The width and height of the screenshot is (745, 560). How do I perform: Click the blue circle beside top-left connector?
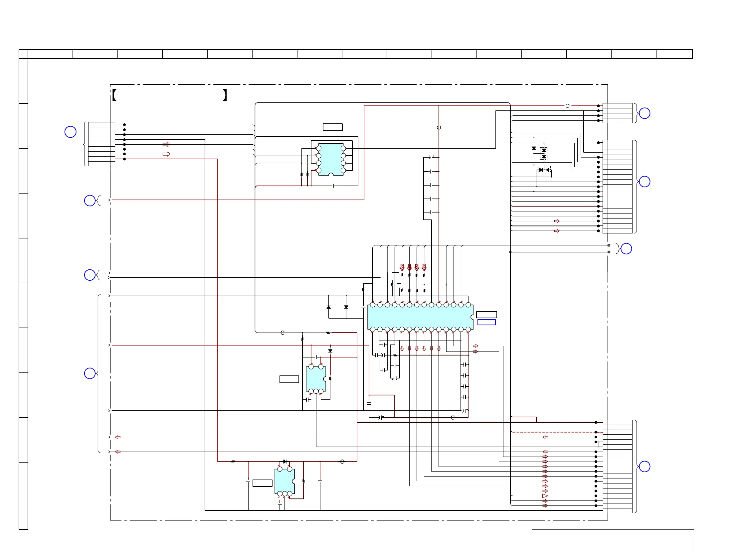tap(71, 132)
